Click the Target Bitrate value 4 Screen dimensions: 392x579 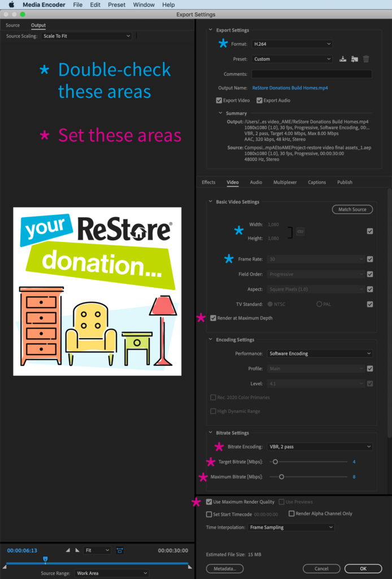[x=354, y=462]
